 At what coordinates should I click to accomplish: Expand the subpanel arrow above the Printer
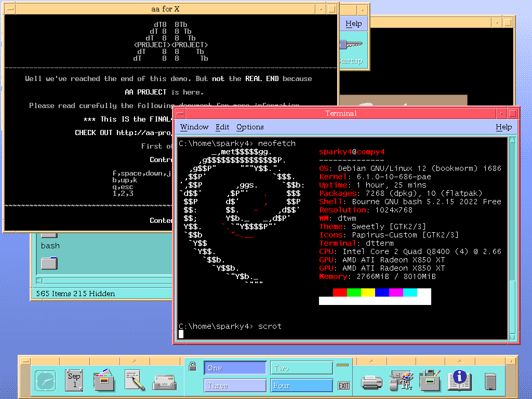tap(372, 361)
